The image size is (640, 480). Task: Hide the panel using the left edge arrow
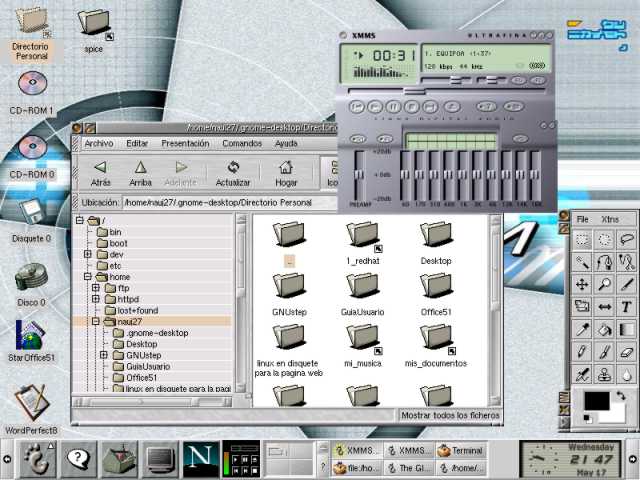(7, 459)
